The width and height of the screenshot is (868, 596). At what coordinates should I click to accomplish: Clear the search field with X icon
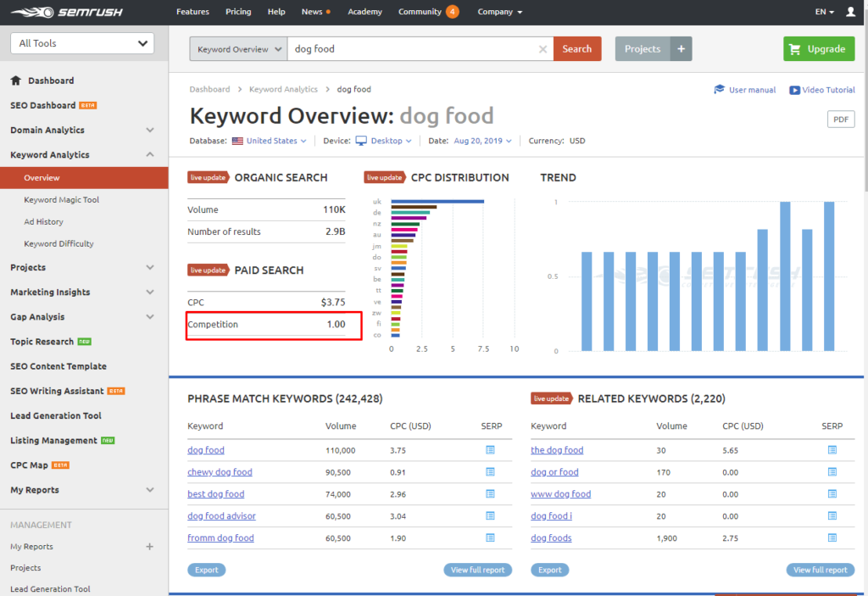point(542,49)
